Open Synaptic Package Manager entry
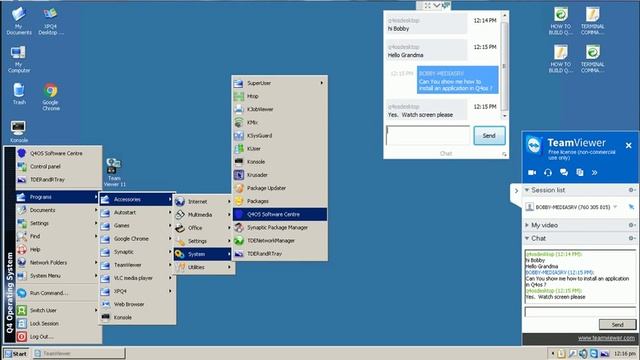 point(280,227)
